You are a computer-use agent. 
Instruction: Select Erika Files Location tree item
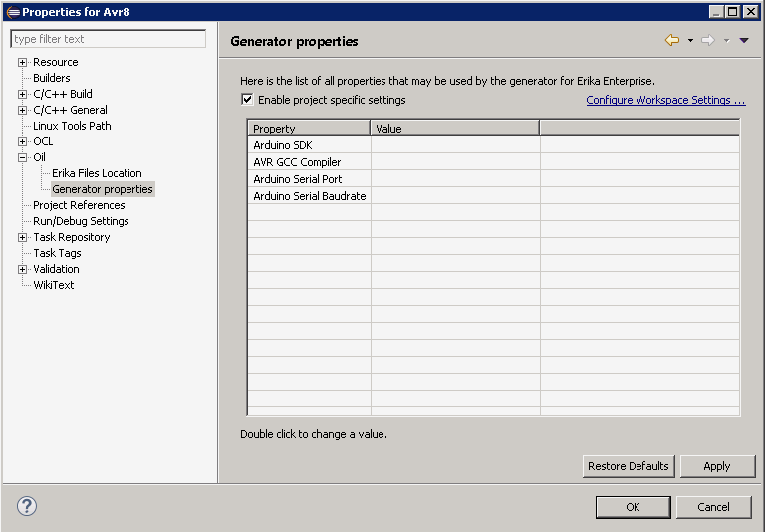(97, 173)
